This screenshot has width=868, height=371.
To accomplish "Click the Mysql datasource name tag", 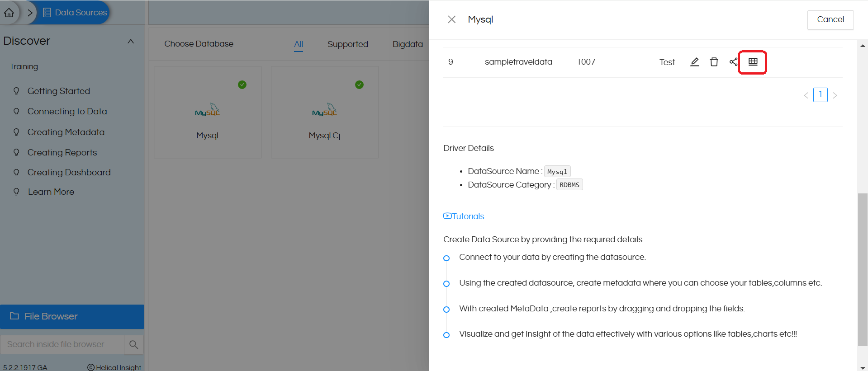I will 557,172.
